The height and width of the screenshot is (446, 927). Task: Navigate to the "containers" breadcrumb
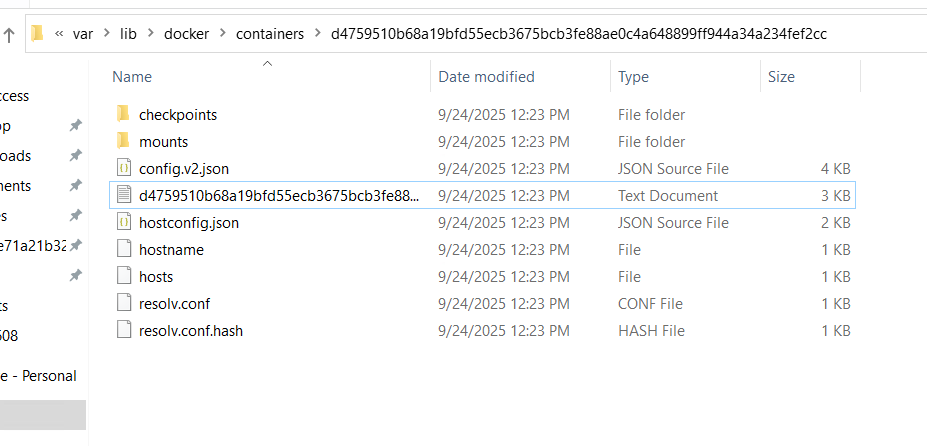click(270, 34)
